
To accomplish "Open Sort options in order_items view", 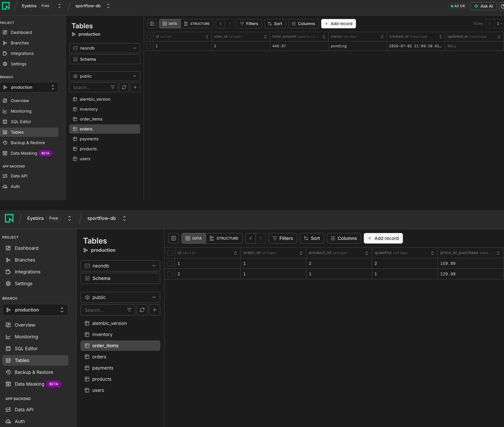I will pos(312,238).
